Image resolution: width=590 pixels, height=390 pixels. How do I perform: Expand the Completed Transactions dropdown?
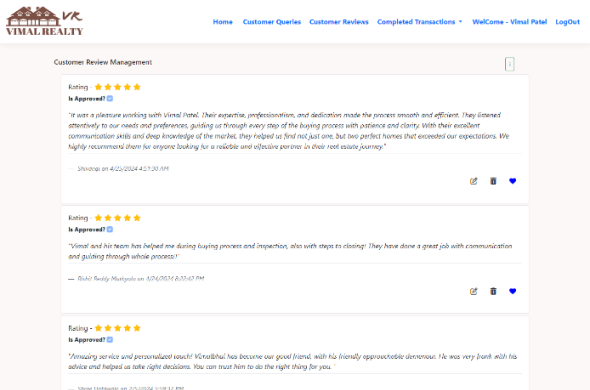pos(420,22)
